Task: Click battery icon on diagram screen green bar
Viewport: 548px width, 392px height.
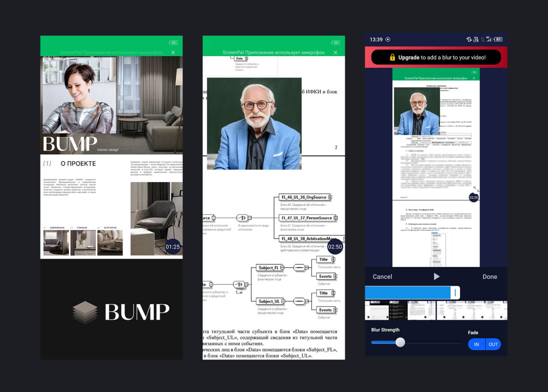Action: (x=336, y=43)
